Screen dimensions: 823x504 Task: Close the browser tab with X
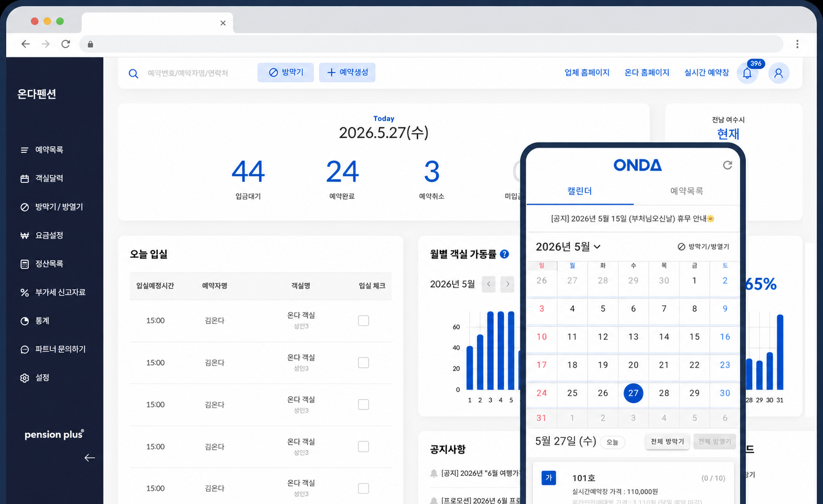[223, 23]
